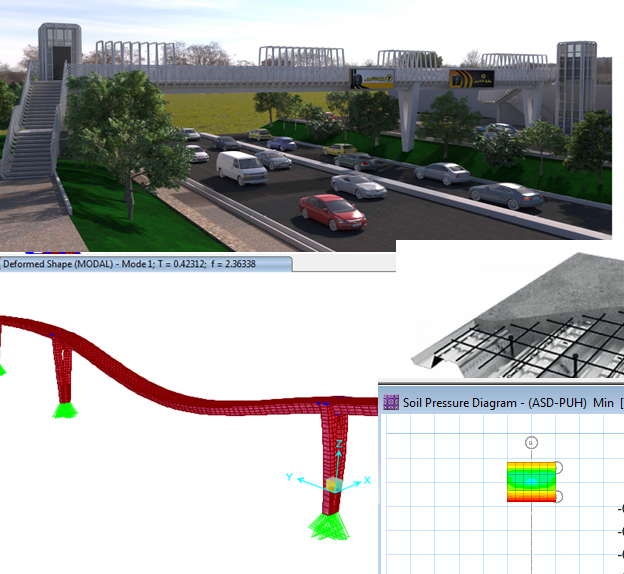The height and width of the screenshot is (574, 624).
Task: Click the Z axis label on the model
Action: click(340, 443)
